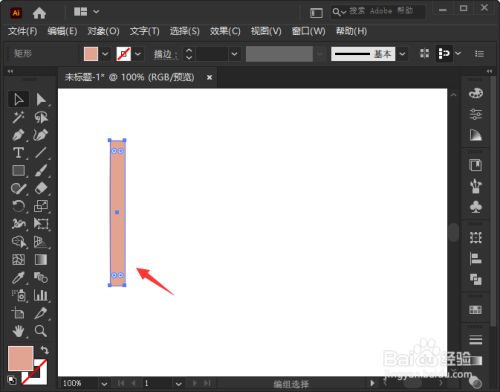Adjust the stroke weight stepper arrows
This screenshot has height=392, width=500.
coord(189,54)
